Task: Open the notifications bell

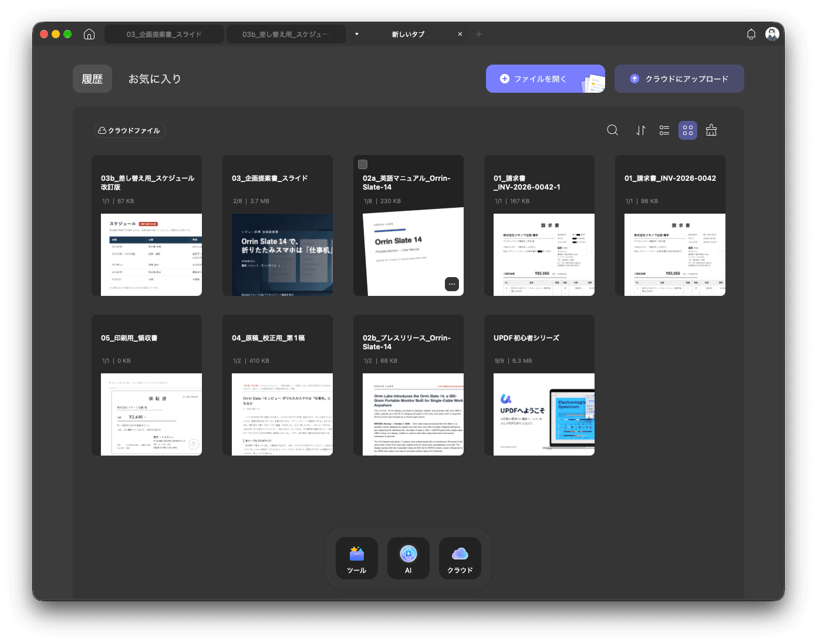Action: click(751, 34)
